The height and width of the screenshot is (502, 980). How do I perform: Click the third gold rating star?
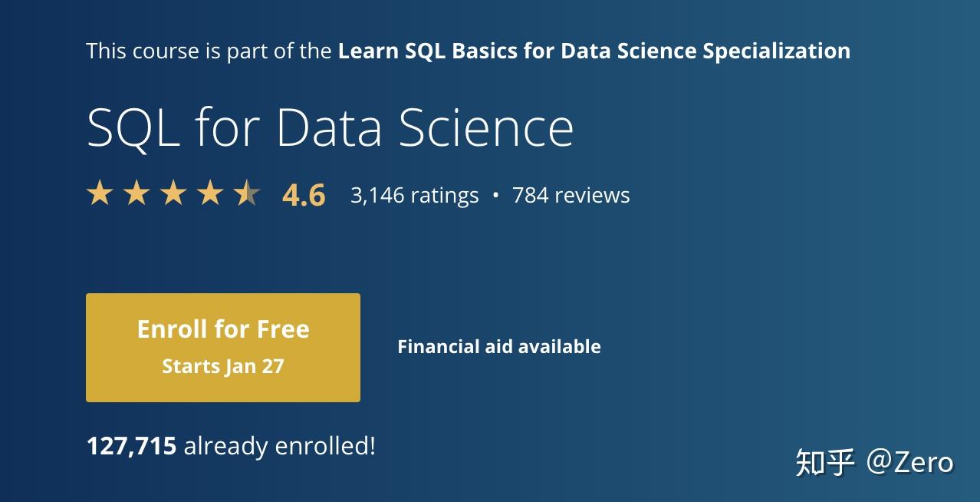coord(173,193)
